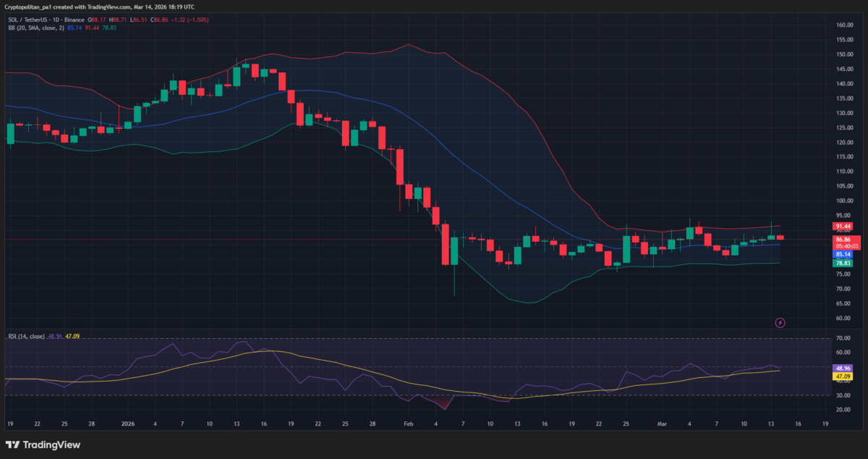Click the purple lightning bolt event icon

(x=780, y=322)
